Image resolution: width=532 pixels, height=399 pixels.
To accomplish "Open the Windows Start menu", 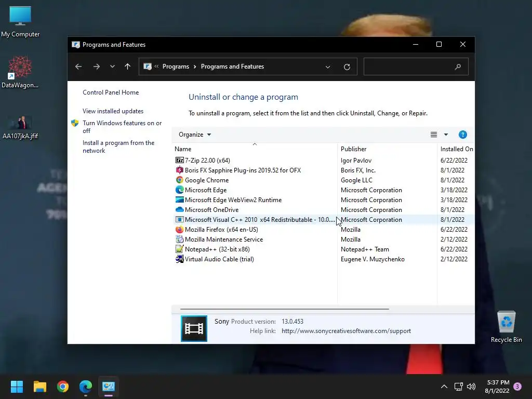I will pyautogui.click(x=17, y=387).
